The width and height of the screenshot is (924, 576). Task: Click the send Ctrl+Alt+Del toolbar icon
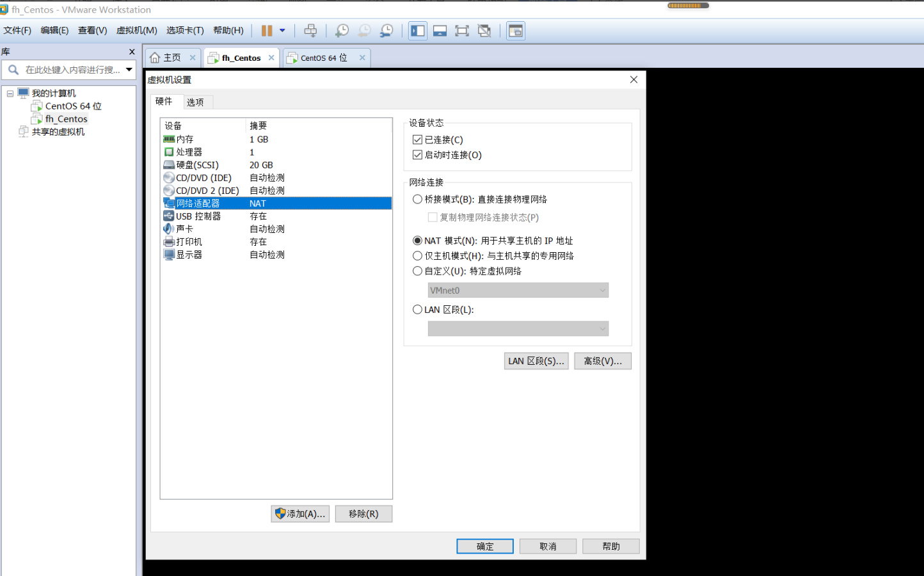[310, 31]
